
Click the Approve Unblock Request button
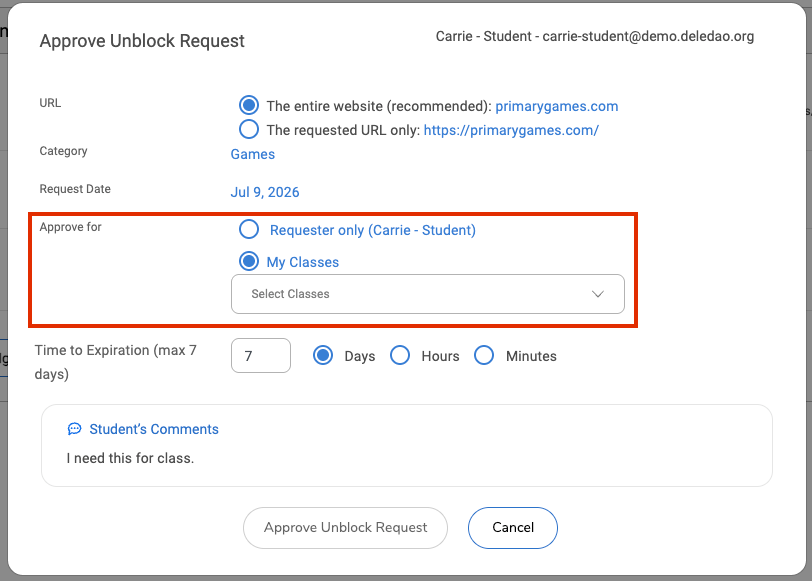coord(345,528)
